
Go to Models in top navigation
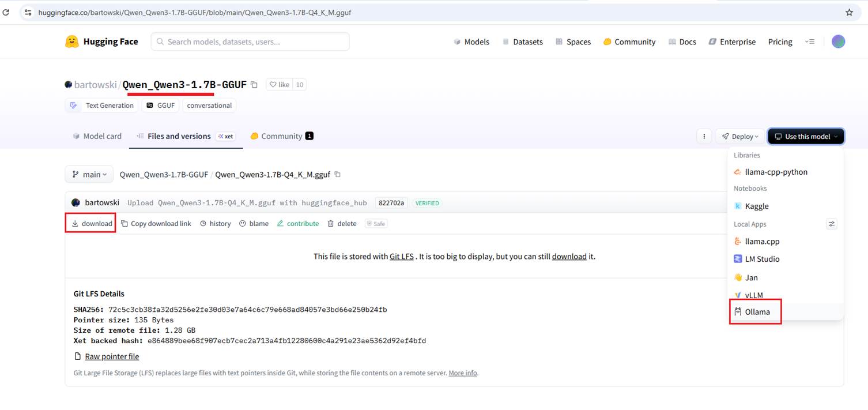(x=471, y=42)
